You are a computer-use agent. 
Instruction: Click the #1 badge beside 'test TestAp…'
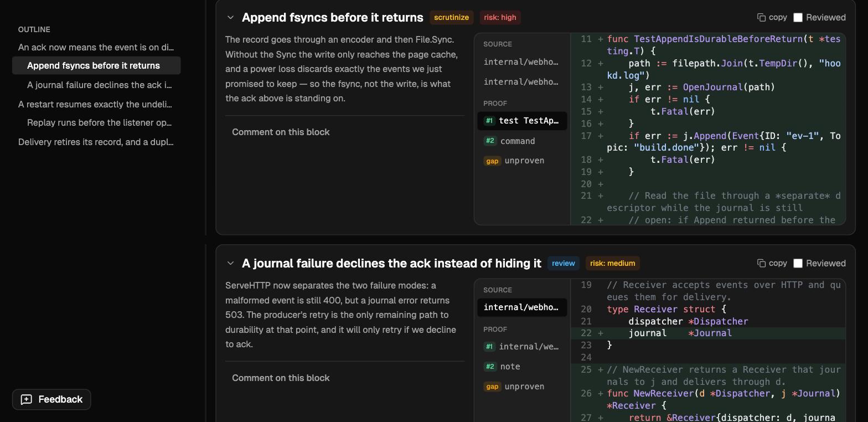[x=489, y=121]
